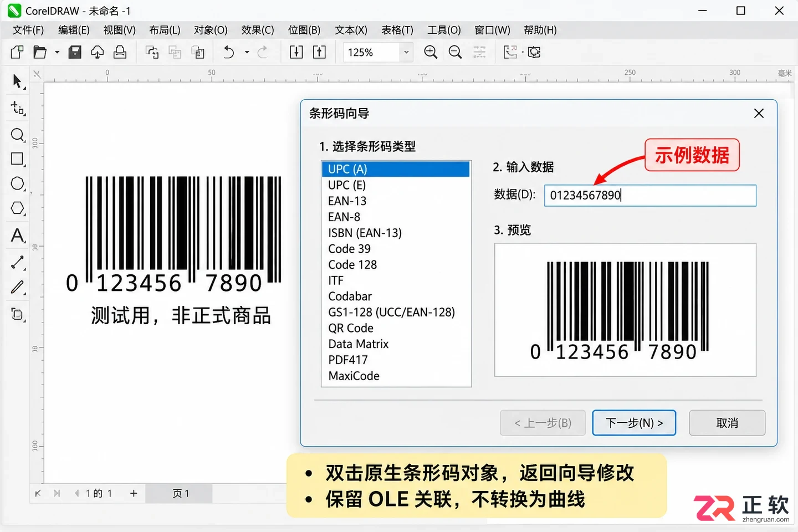Select the Pick arrow tool
This screenshot has width=798, height=532.
pos(17,81)
